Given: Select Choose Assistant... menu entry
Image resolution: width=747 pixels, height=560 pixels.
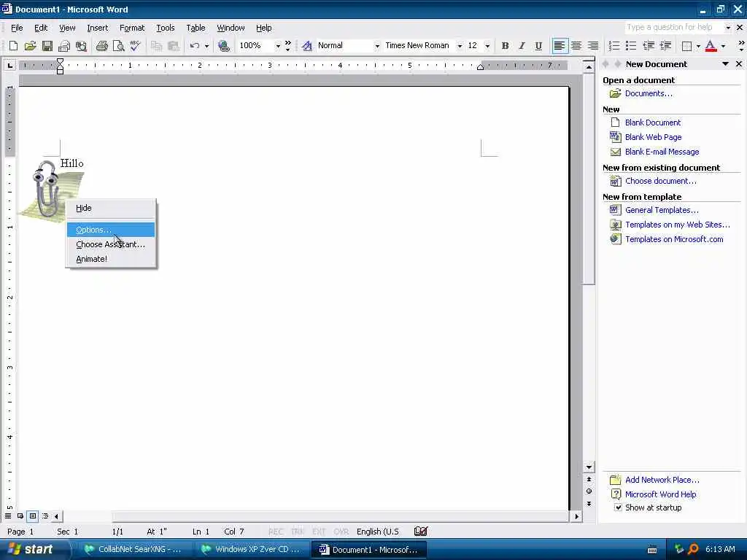Looking at the screenshot, I should click(x=111, y=244).
